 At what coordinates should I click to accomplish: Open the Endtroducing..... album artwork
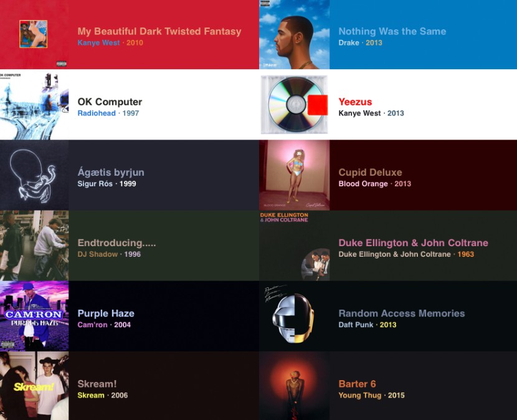click(x=34, y=246)
